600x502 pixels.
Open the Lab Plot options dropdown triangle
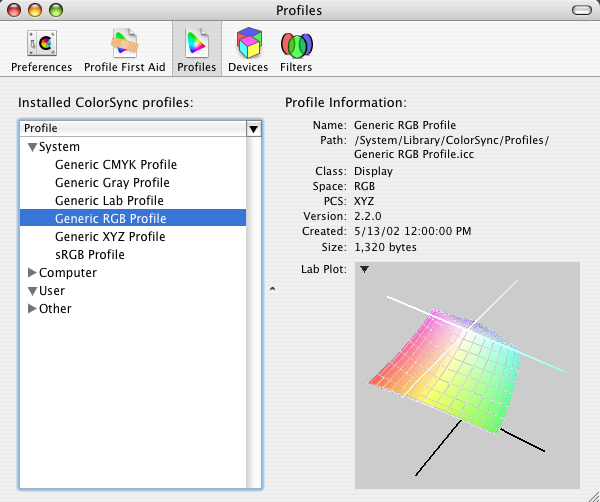364,269
